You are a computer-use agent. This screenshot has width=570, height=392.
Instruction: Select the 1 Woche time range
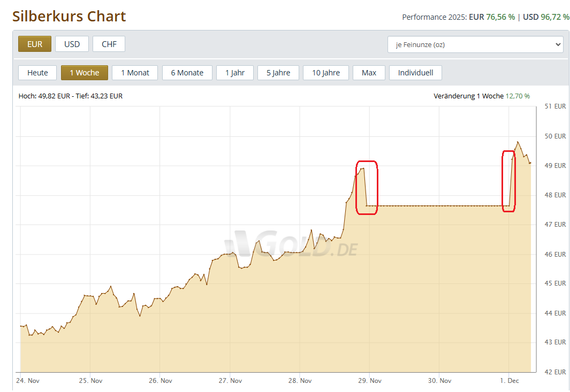[84, 73]
